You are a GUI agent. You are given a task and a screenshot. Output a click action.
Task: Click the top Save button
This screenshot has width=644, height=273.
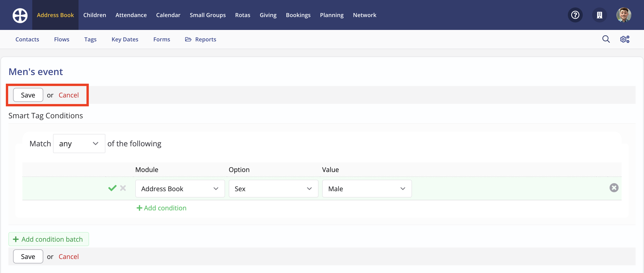(x=28, y=95)
